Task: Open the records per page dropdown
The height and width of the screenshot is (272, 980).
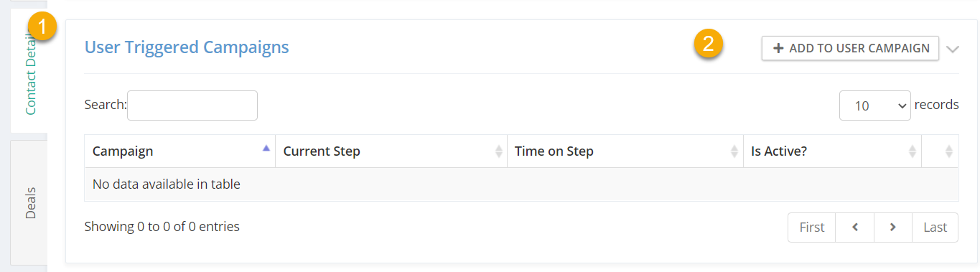Action: (875, 105)
